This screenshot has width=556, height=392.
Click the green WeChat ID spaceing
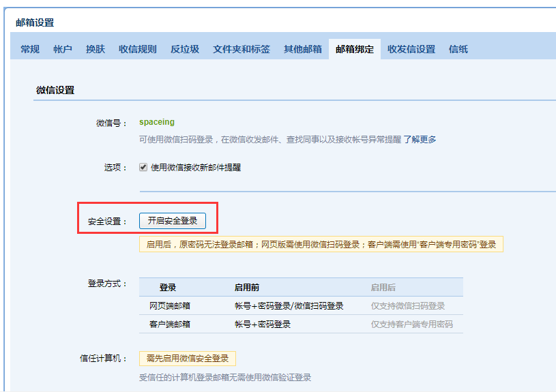pyautogui.click(x=157, y=122)
